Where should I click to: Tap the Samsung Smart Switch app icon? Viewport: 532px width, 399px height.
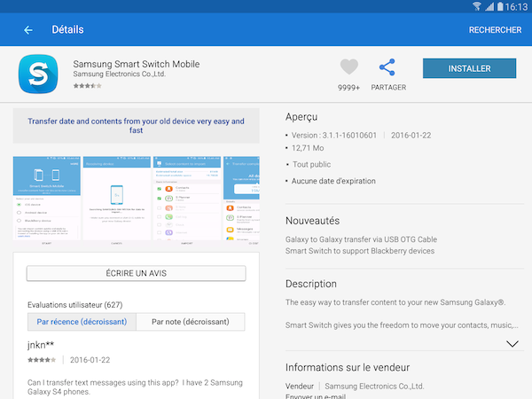[38, 74]
